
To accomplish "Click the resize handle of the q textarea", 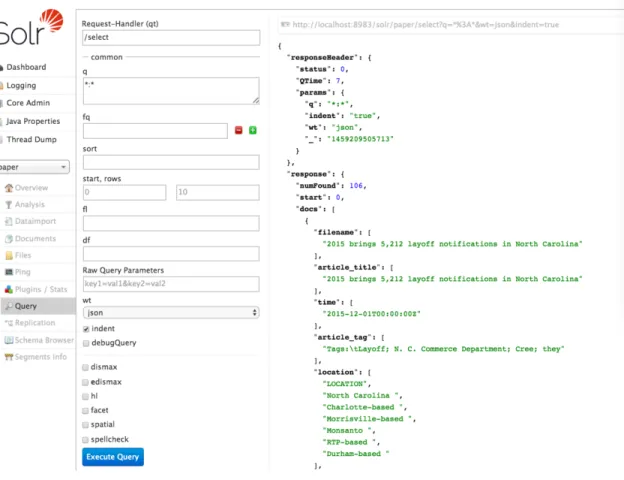I will click(256, 101).
